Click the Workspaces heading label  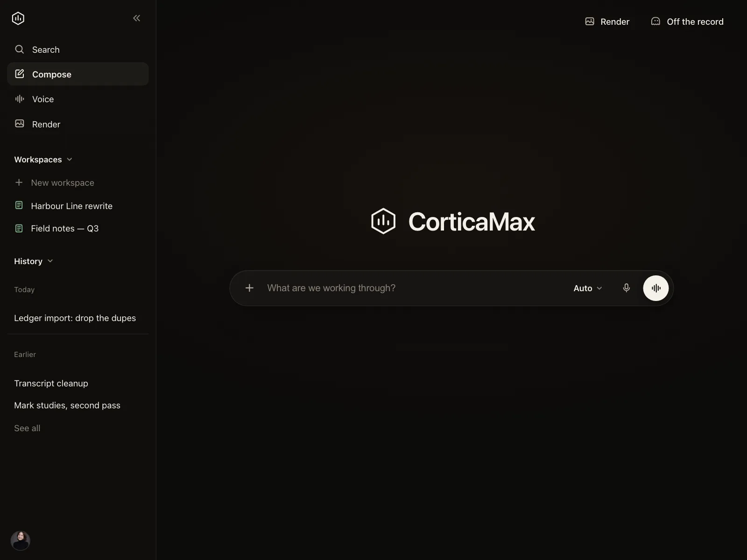pyautogui.click(x=38, y=160)
